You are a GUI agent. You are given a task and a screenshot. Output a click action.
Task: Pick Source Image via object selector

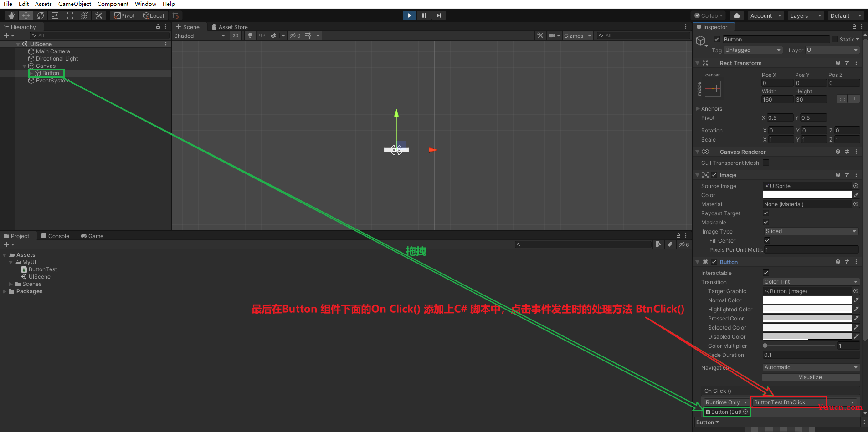tap(856, 186)
